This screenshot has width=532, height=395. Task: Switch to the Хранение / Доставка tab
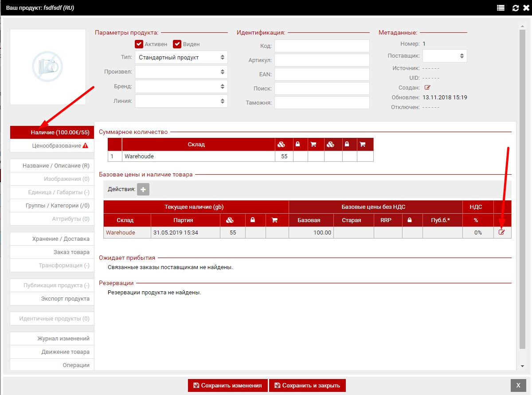(52, 239)
